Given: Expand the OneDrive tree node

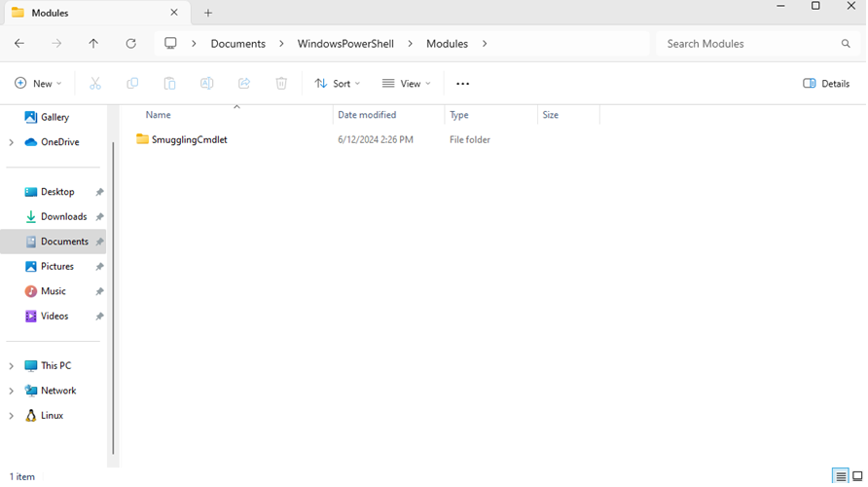Looking at the screenshot, I should (x=12, y=142).
